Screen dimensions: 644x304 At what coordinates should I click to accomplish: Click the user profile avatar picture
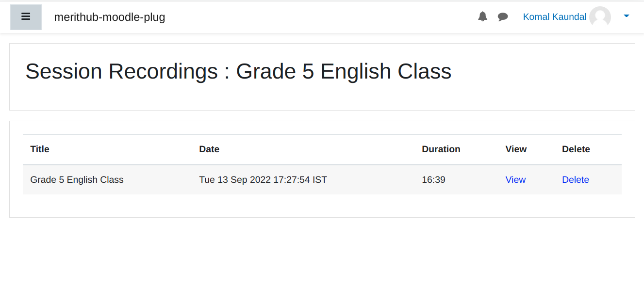pyautogui.click(x=600, y=17)
